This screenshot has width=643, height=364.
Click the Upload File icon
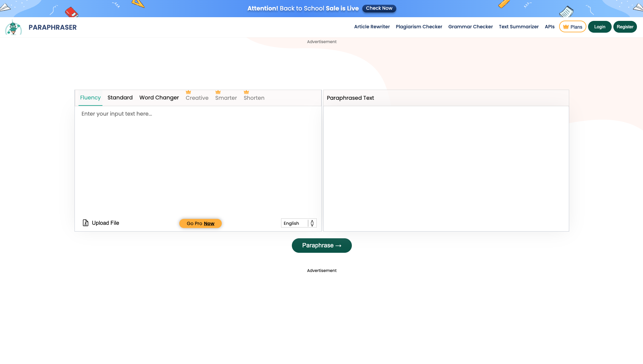[x=85, y=222]
